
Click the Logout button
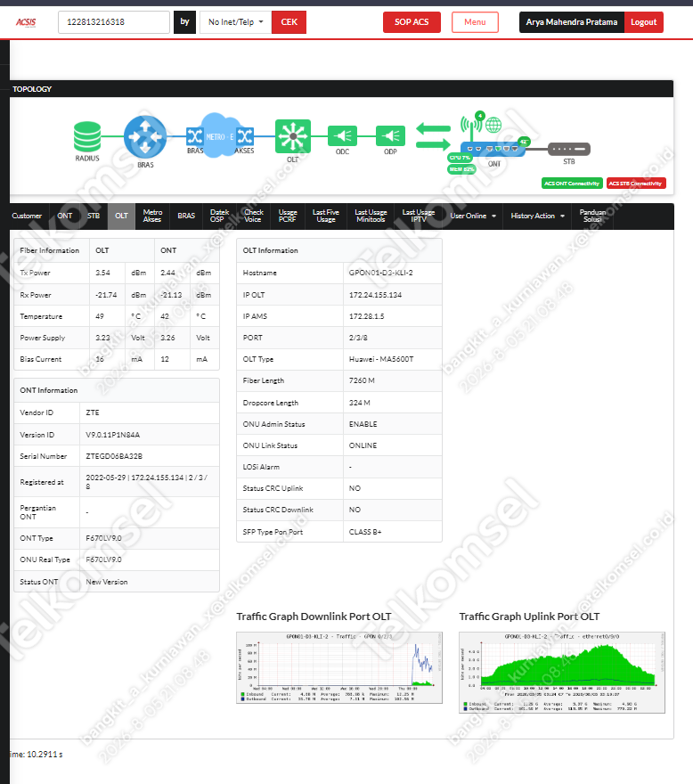click(x=643, y=22)
